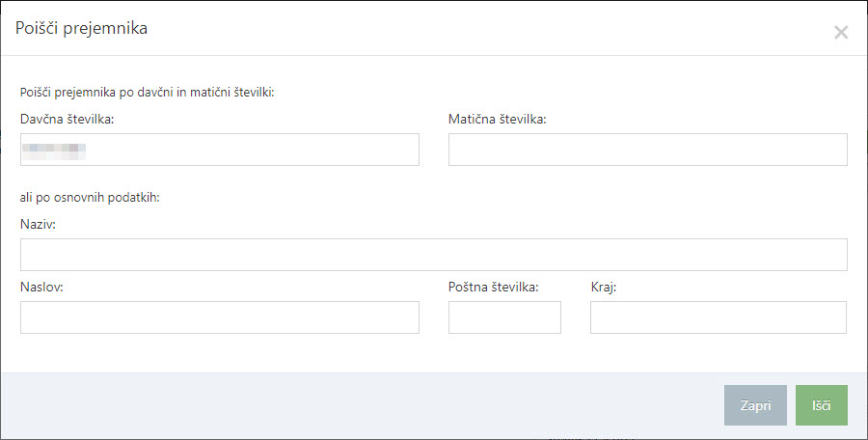This screenshot has width=868, height=440.
Task: Focus the Poštna številka input box
Action: (x=504, y=317)
